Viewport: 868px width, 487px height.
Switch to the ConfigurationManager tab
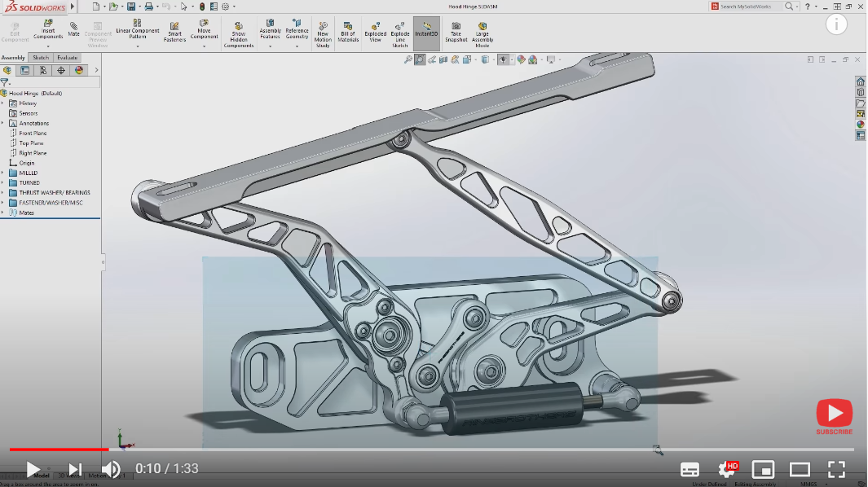42,70
